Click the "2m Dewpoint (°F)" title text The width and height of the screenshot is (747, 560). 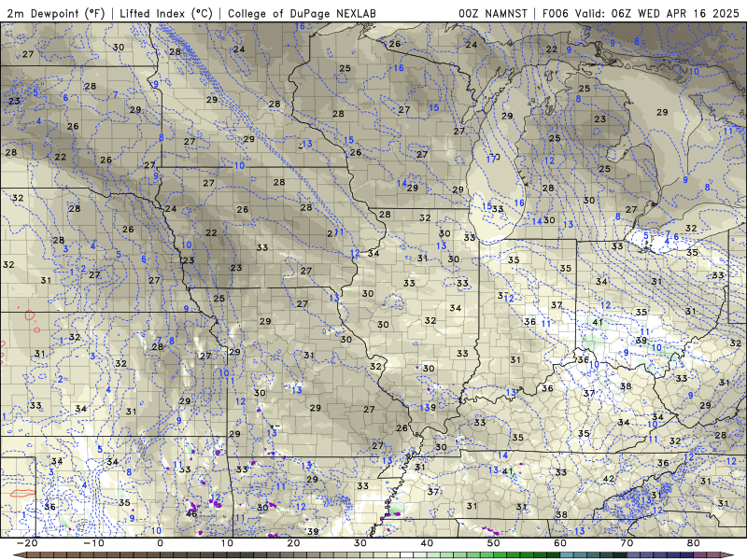(x=56, y=13)
